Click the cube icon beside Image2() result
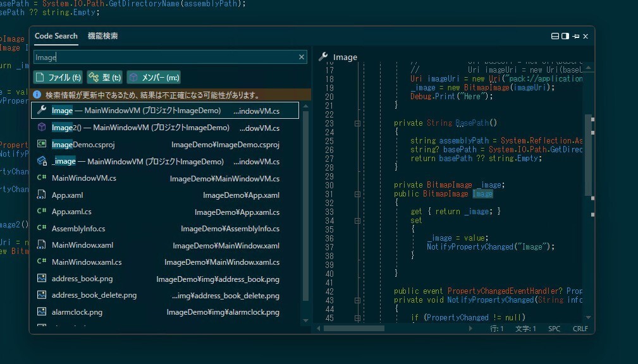The height and width of the screenshot is (364, 638). (42, 128)
